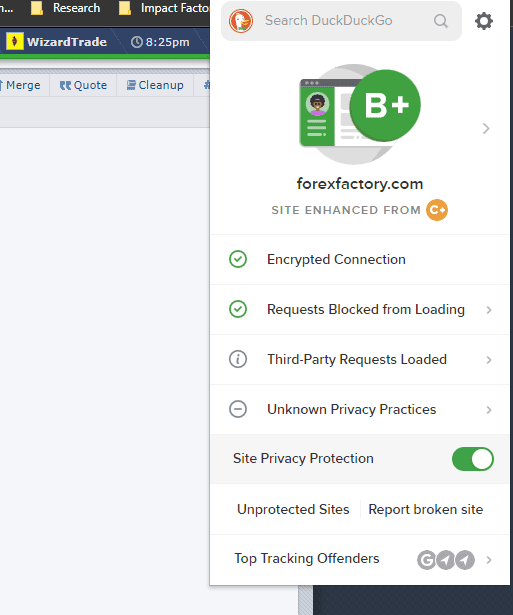Click the Unknown Privacy Practices minus icon

coord(238,409)
